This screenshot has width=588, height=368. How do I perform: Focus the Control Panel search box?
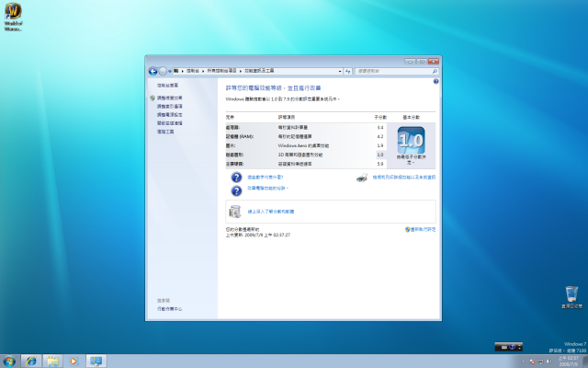click(x=396, y=71)
